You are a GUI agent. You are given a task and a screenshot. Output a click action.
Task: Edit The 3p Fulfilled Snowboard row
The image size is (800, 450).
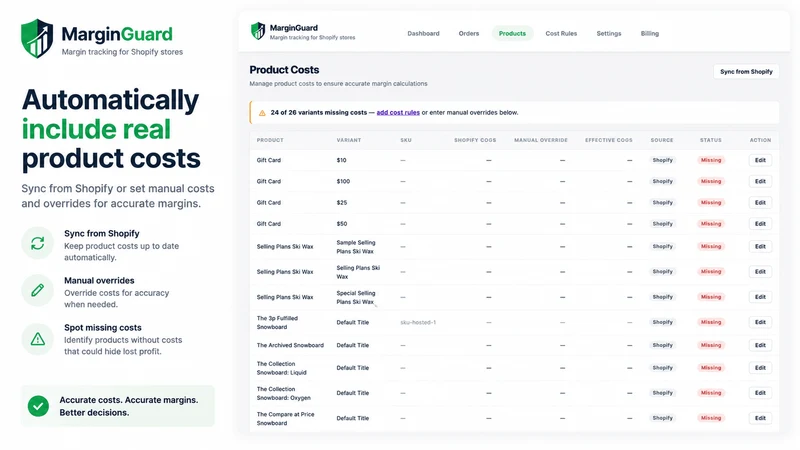coord(760,322)
